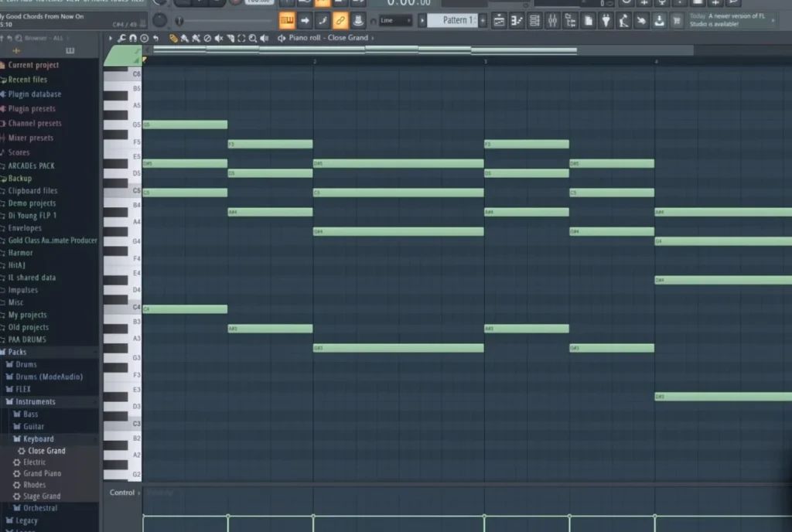Screen dimensions: 792x532
Task: Select the Draw pencil tool
Action: [x=173, y=38]
